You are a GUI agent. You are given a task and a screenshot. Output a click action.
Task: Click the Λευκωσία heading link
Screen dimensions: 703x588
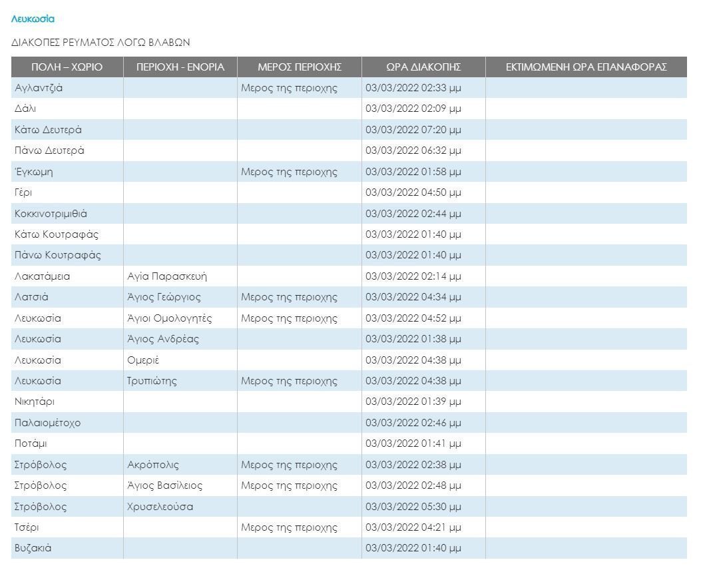[x=33, y=19]
